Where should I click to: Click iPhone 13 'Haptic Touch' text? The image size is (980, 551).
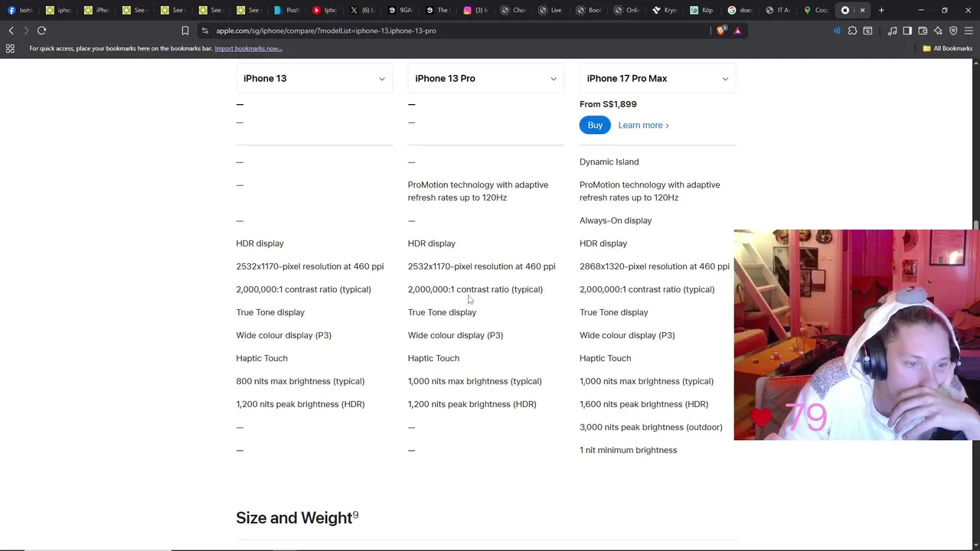pyautogui.click(x=262, y=358)
